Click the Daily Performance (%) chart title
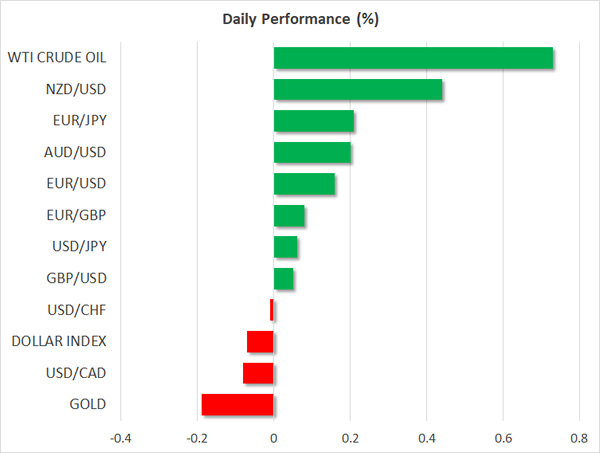This screenshot has width=600, height=453. tap(300, 19)
